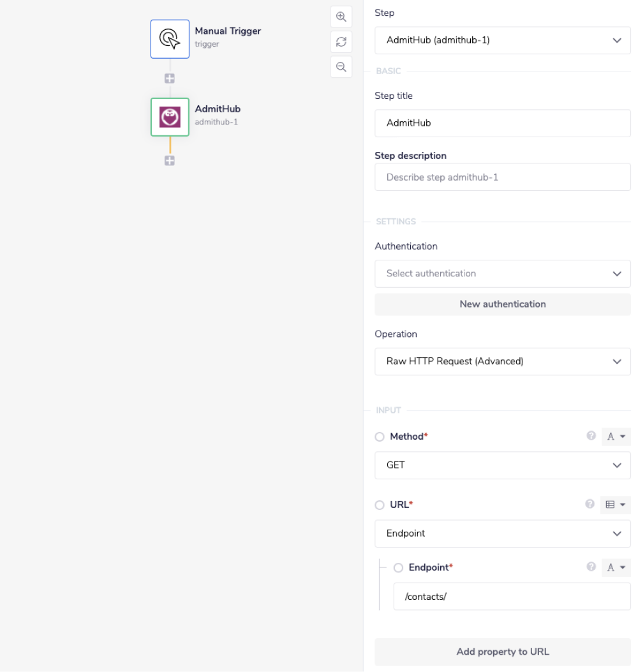Open the Step dropdown showing AdmitHub (admithub-1)
The height and width of the screenshot is (672, 638).
coord(503,40)
